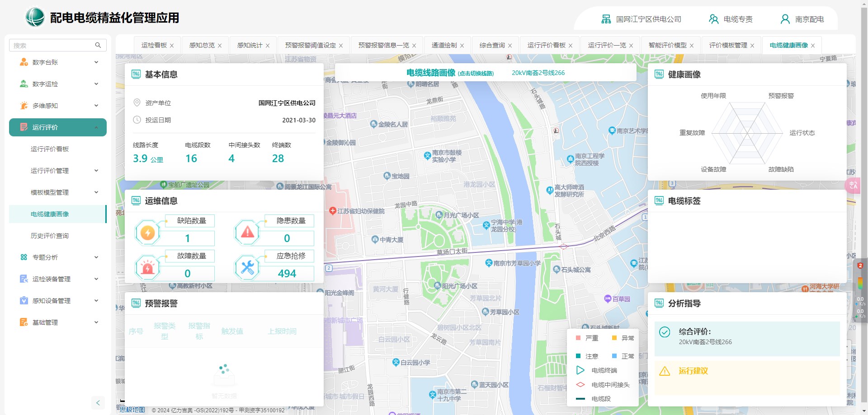868x415 pixels.
Task: Click the organization icon beside 国网江宁区供电公司
Action: pyautogui.click(x=606, y=19)
